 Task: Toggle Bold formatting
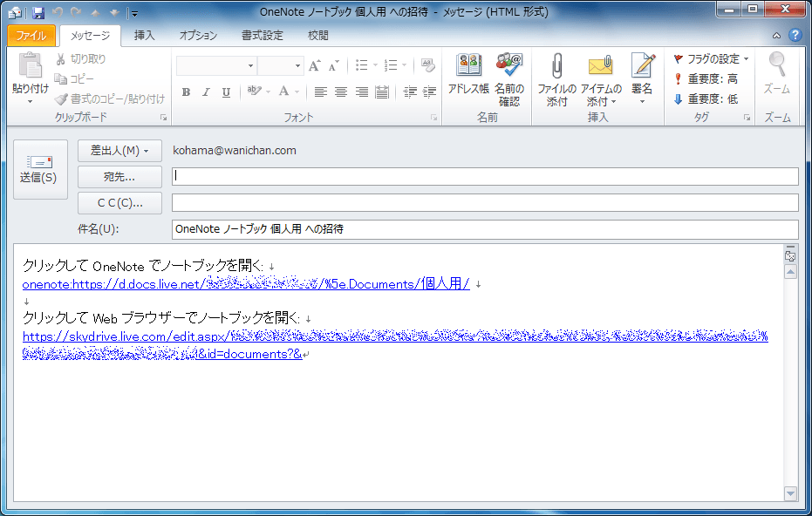tap(186, 92)
